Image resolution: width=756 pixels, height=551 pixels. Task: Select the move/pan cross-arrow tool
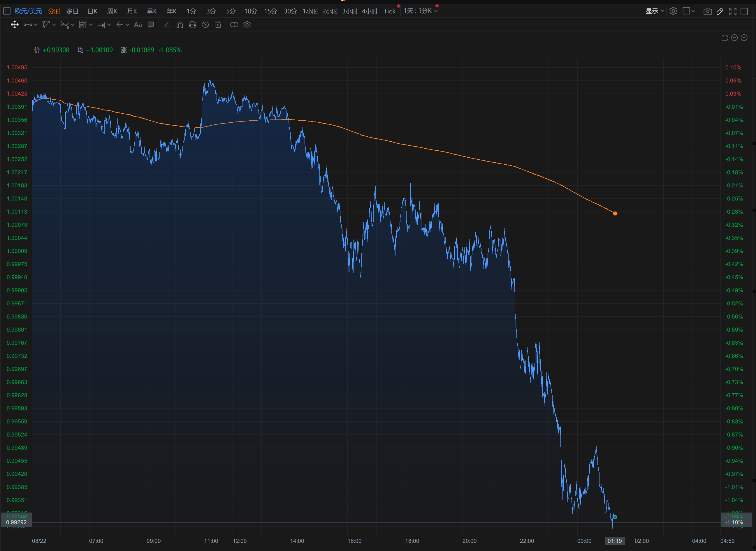tap(15, 25)
